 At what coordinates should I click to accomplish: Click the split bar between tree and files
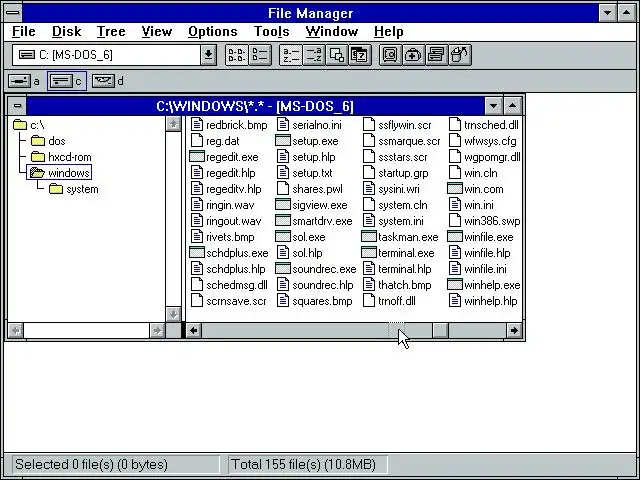(x=183, y=219)
